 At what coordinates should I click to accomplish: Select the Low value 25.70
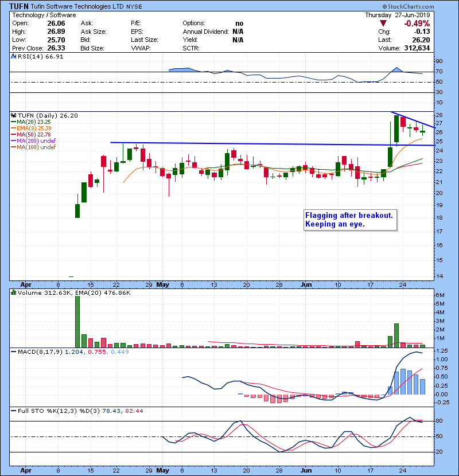pyautogui.click(x=56, y=40)
